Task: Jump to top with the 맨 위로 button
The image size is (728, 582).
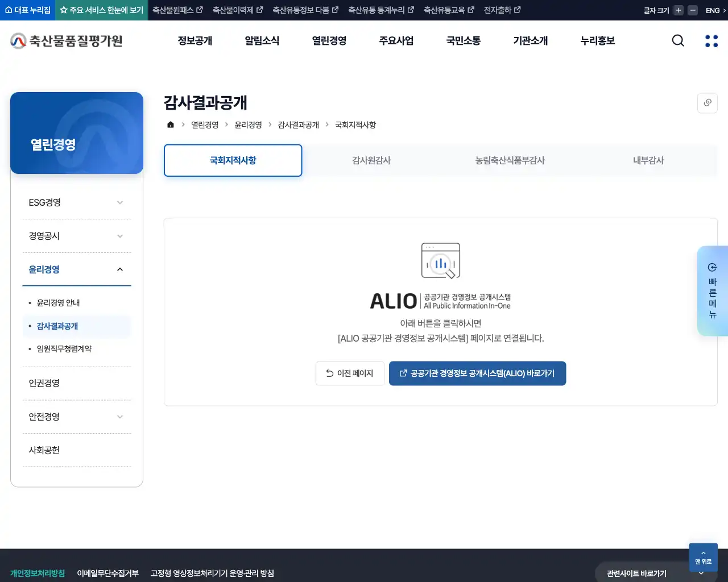Action: click(x=703, y=558)
